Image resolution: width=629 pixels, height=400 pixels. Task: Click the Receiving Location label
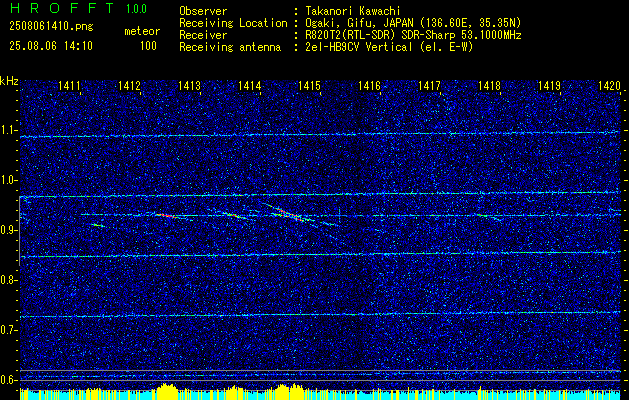233,24
